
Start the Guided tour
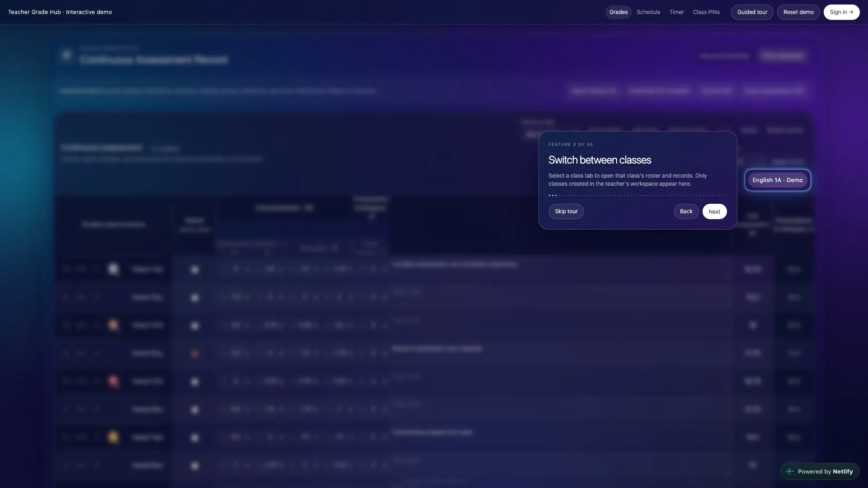(x=752, y=12)
